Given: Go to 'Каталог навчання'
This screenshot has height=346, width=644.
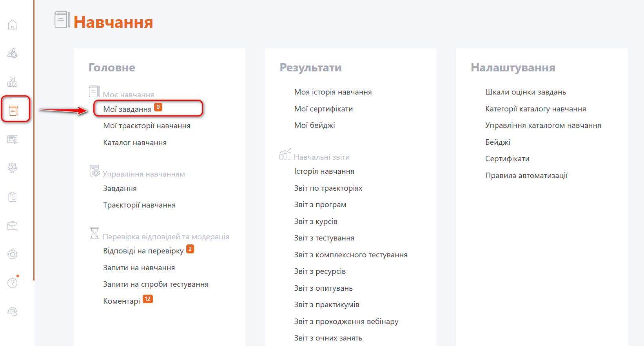Looking at the screenshot, I should [x=135, y=143].
